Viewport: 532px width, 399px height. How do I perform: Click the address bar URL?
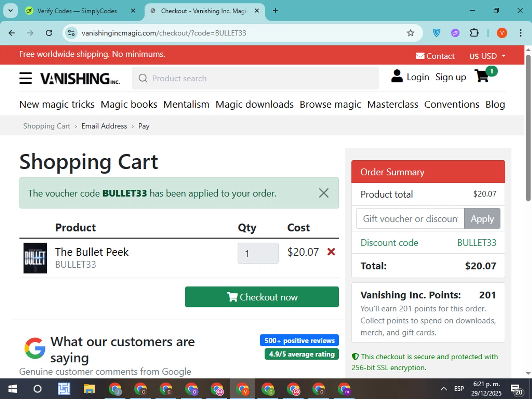(x=164, y=33)
